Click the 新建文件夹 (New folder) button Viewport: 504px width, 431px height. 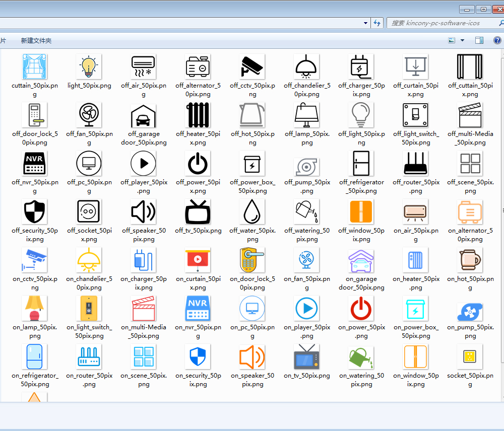[36, 40]
